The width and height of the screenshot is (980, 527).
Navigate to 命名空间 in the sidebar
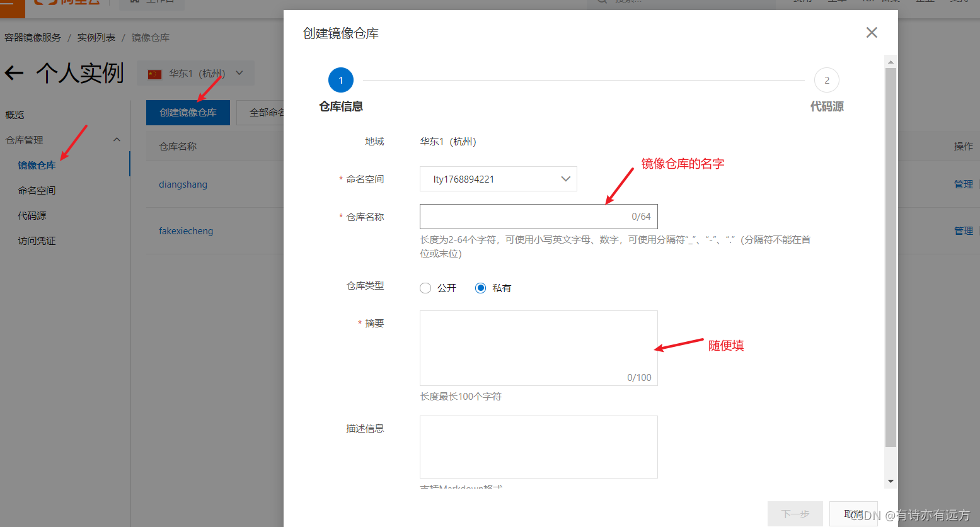37,190
